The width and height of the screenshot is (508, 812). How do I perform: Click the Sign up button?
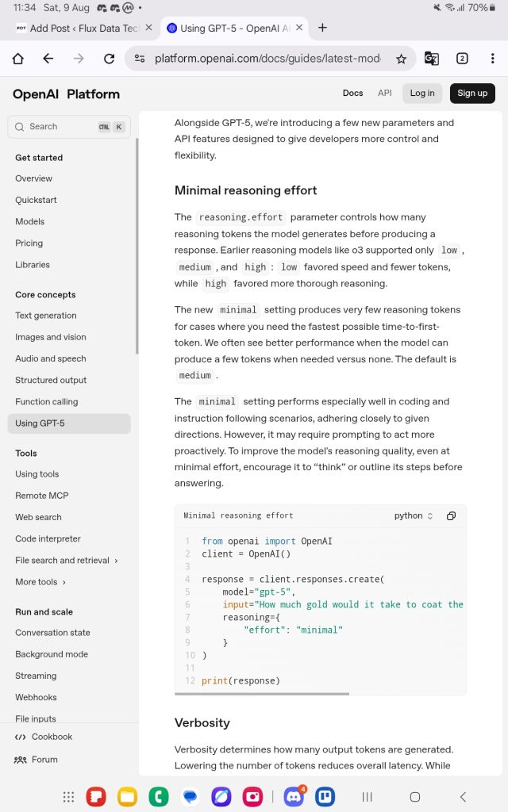coord(472,93)
